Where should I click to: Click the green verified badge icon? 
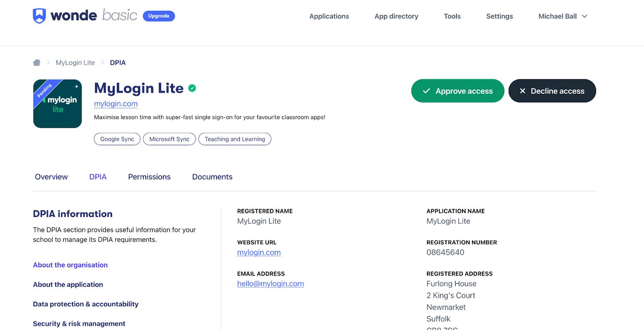coord(192,88)
